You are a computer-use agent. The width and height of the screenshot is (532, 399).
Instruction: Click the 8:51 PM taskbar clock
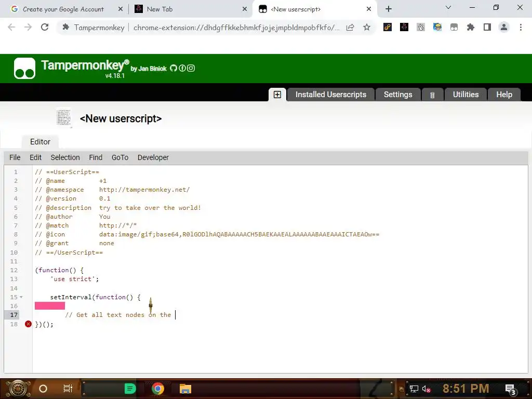click(465, 389)
